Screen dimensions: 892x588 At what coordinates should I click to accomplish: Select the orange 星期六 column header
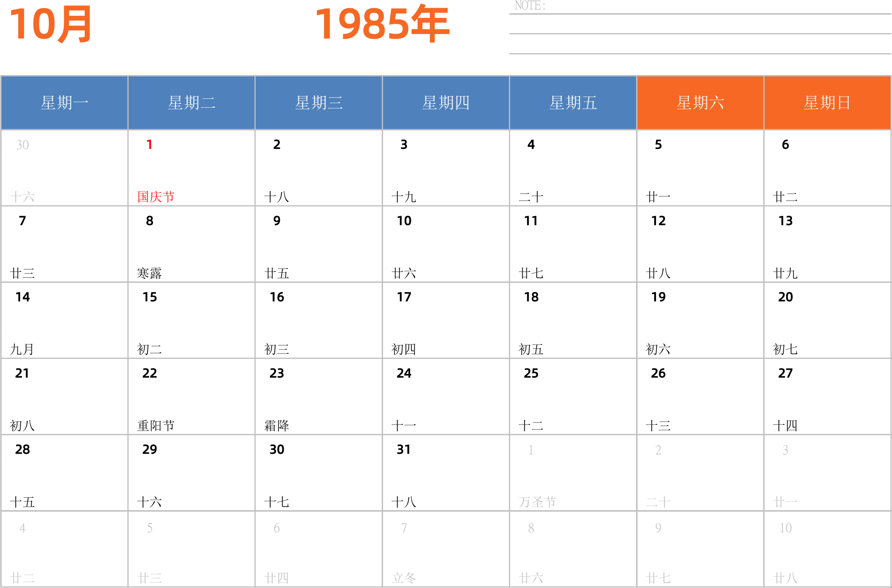click(x=700, y=103)
